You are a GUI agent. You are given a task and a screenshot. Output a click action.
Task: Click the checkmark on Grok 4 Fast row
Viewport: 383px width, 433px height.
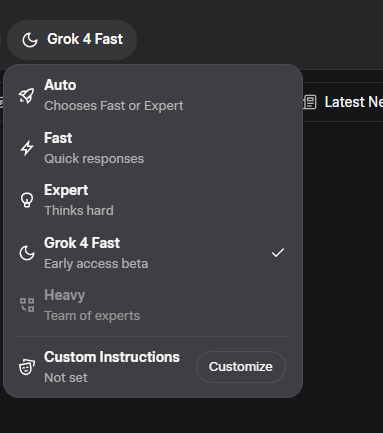278,253
